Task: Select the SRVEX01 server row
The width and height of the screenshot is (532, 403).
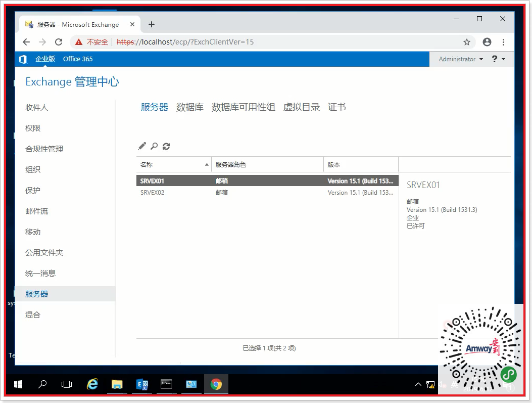Action: tap(267, 181)
